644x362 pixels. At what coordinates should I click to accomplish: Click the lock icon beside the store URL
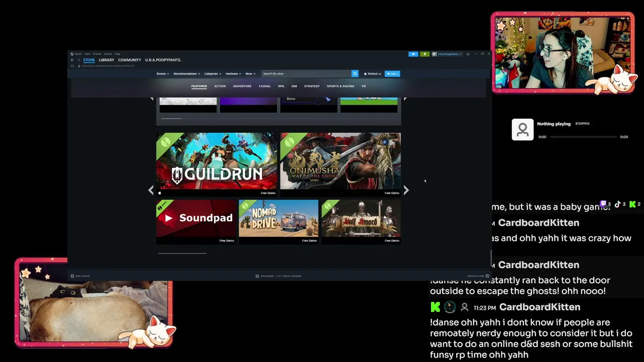click(x=79, y=66)
